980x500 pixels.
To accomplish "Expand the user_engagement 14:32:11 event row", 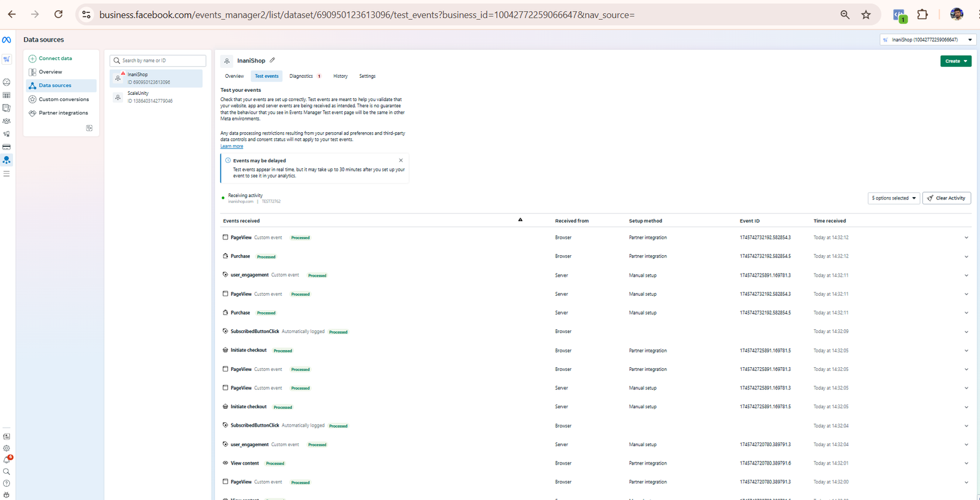I will pyautogui.click(x=967, y=275).
